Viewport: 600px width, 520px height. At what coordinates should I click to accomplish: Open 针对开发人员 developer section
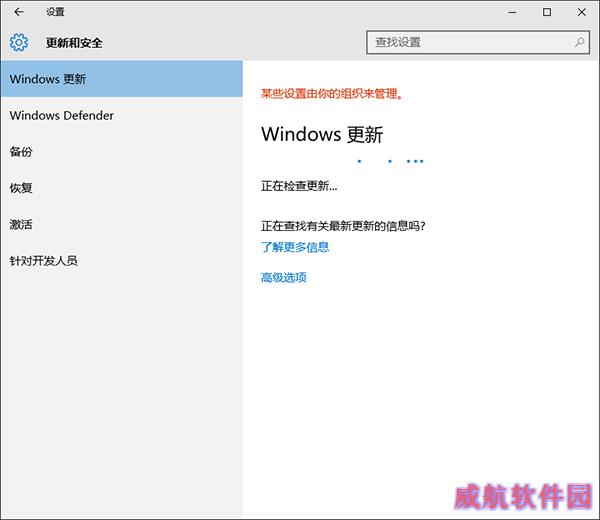122,261
